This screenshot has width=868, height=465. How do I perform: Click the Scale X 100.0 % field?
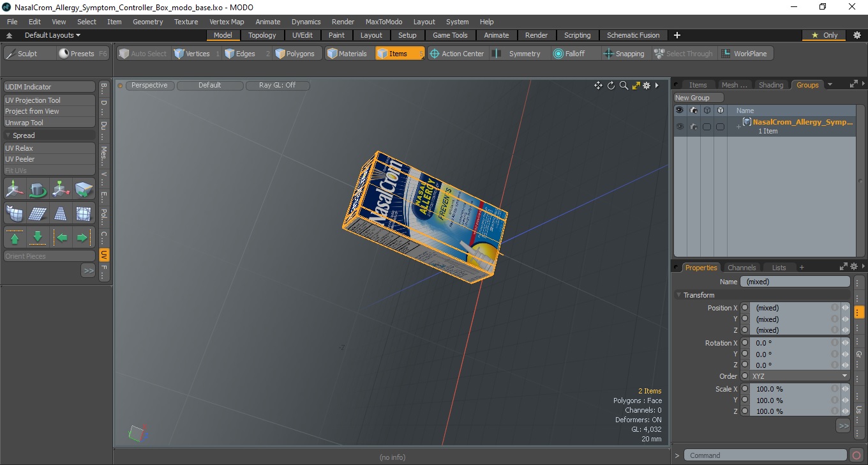coord(791,389)
